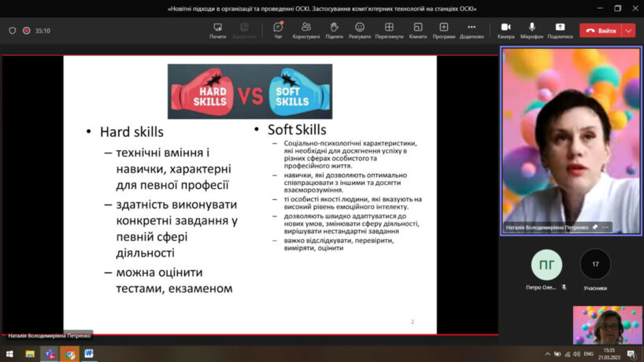The image size is (644, 362).
Task: Expand the arrow next to the Вийти button
Action: tap(628, 31)
